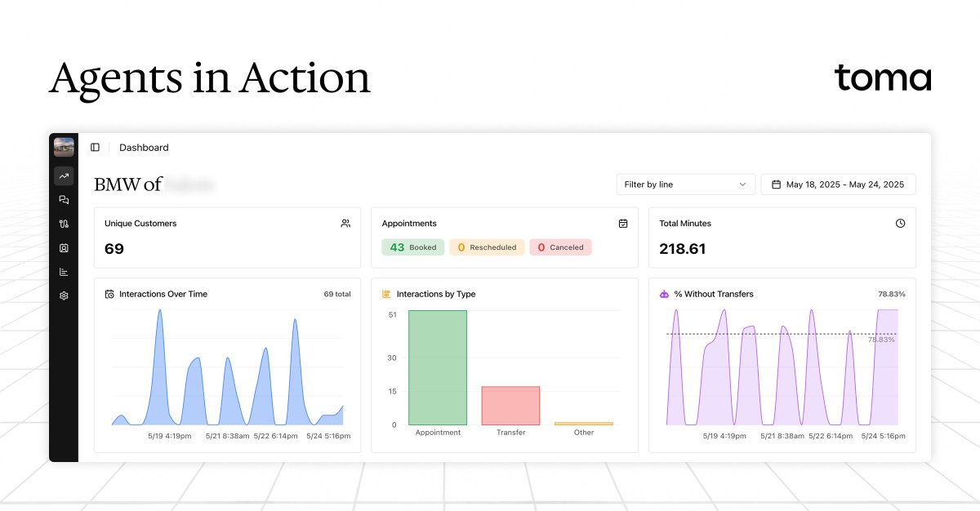Click the 0 Rescheduled badge

pyautogui.click(x=487, y=247)
